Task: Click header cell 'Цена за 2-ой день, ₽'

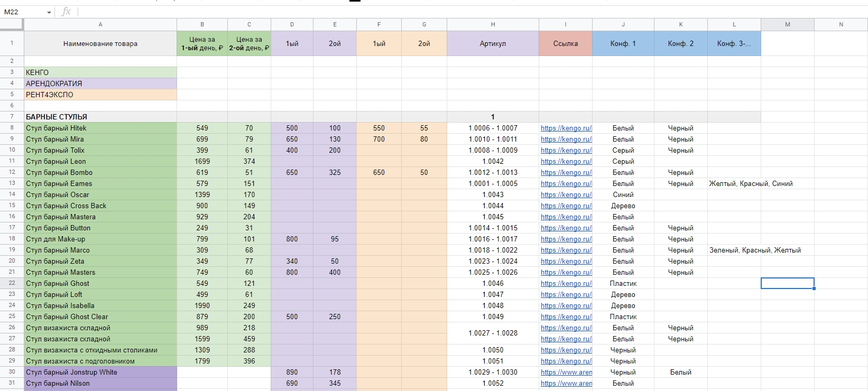Action: [249, 43]
